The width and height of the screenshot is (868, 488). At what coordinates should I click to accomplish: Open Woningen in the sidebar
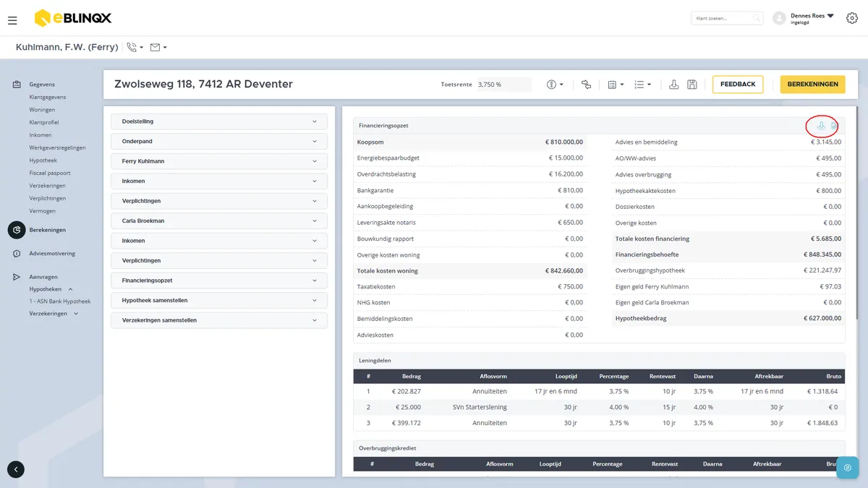coord(42,110)
